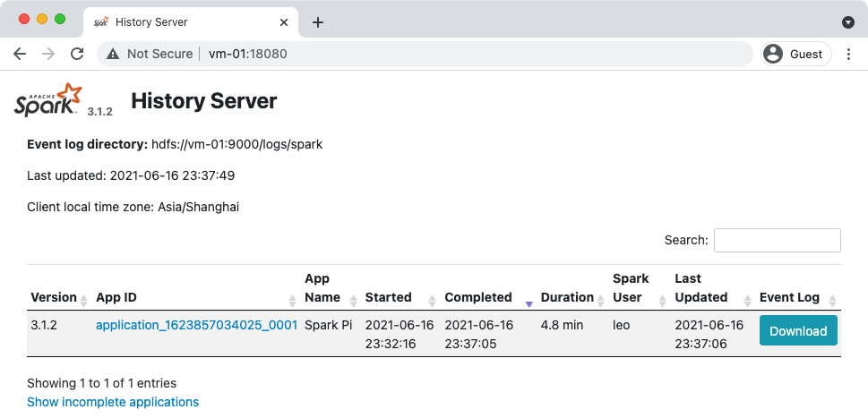
Task: Click the Search input field
Action: pyautogui.click(x=777, y=240)
